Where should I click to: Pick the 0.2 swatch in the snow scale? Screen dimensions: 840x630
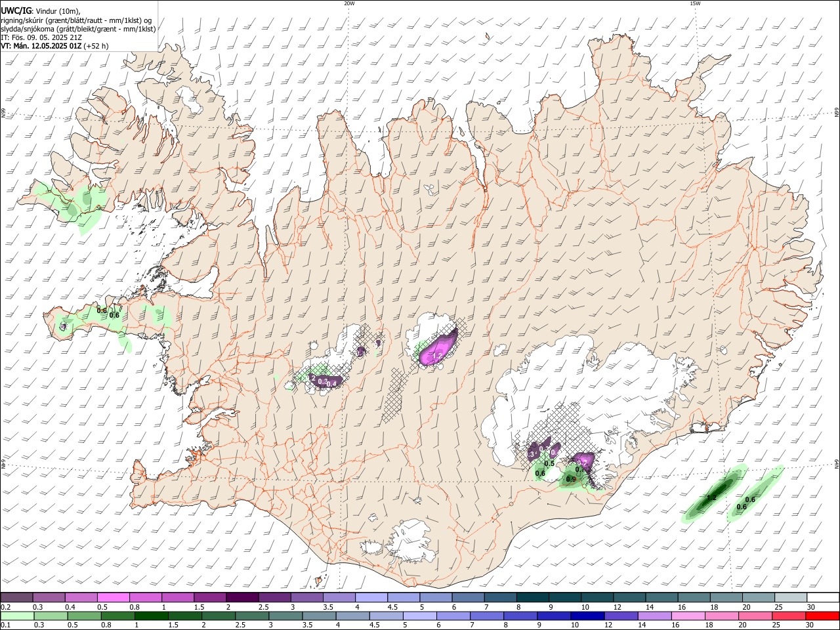click(16, 597)
